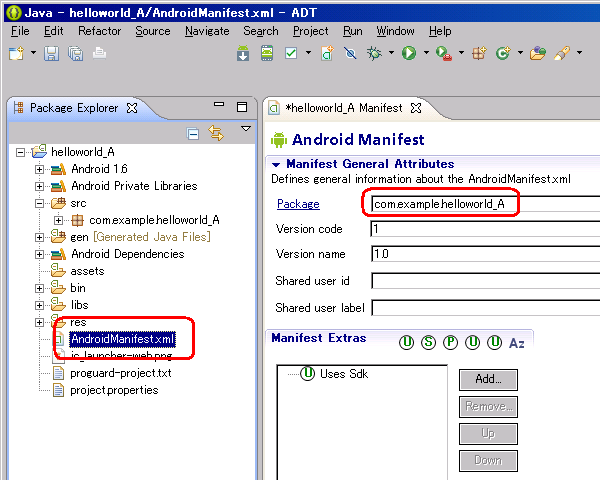Open the New Java Class dropdown arrow
Image resolution: width=600 pixels, height=480 pixels.
pyautogui.click(x=520, y=52)
